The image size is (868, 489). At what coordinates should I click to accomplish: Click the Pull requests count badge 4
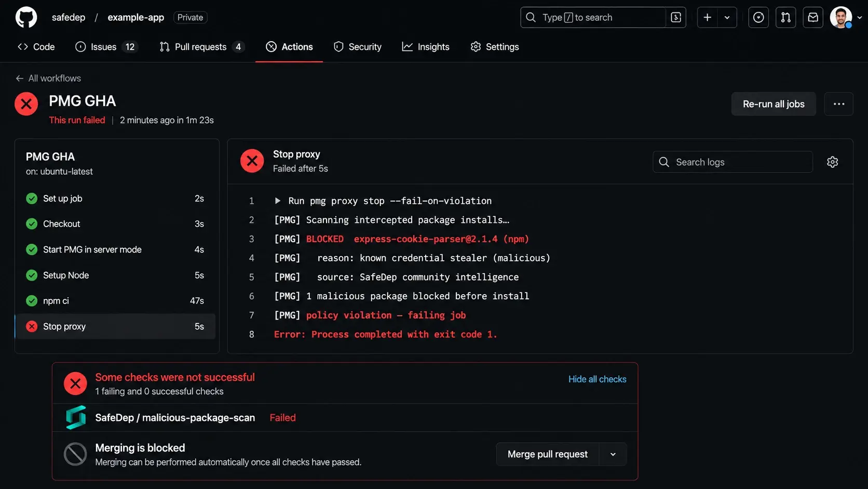tap(238, 47)
